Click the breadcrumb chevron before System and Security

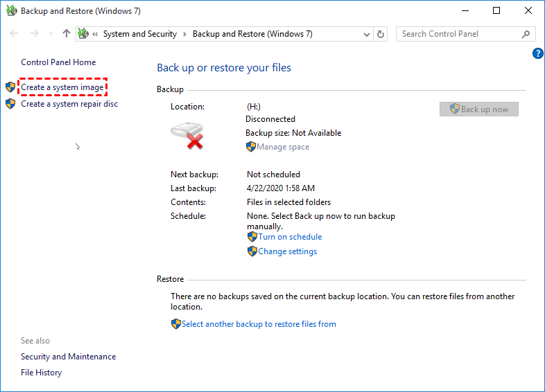(x=96, y=34)
